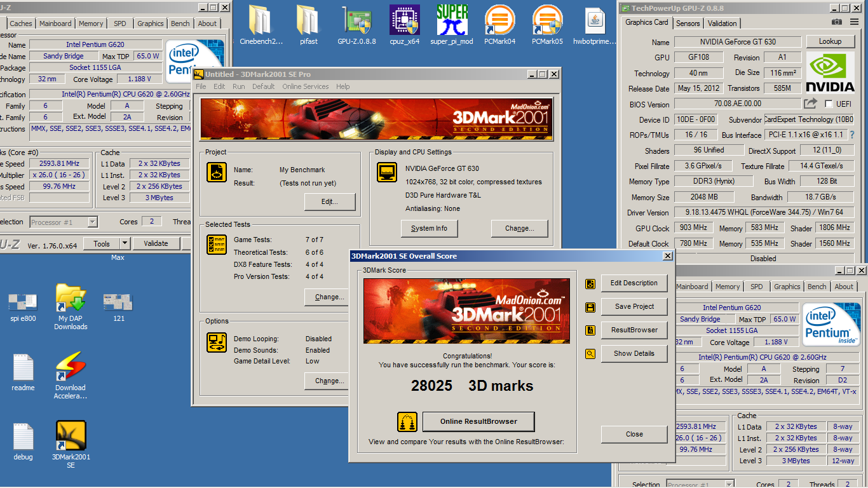Close the Overall Score dialog with Close button
Viewport: 868px width, 488px height.
tap(634, 435)
